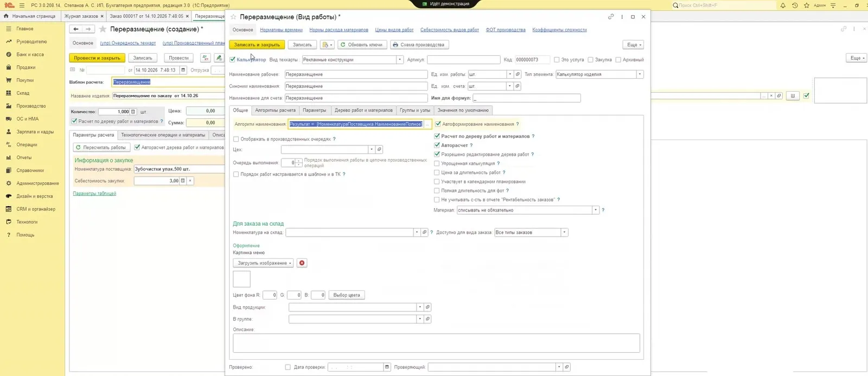Click the open icon beside Вид продукции
This screenshot has height=376, width=868.
coord(427,307)
